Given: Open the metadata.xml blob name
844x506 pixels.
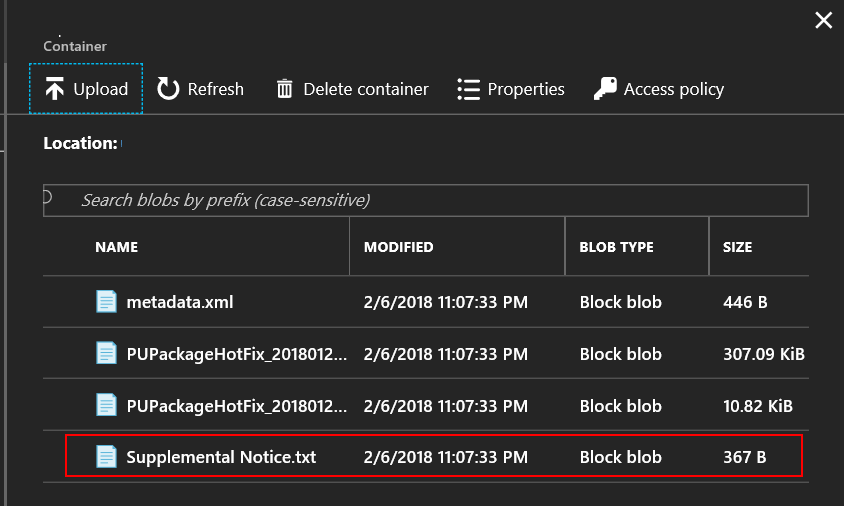Looking at the screenshot, I should 180,302.
